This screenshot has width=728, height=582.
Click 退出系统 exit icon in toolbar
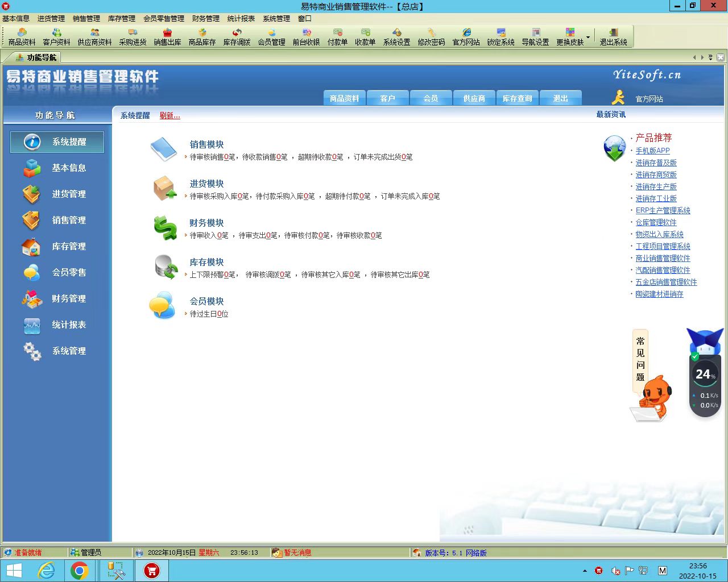pos(613,37)
